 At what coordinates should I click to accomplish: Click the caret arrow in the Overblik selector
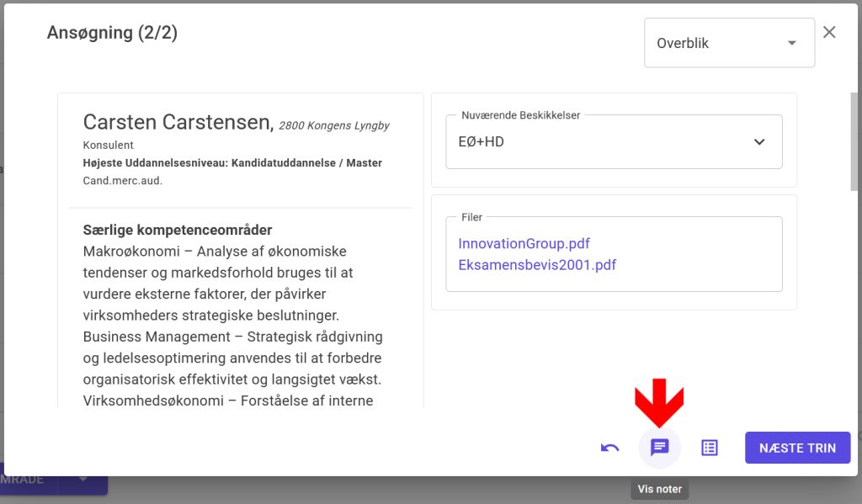click(791, 43)
